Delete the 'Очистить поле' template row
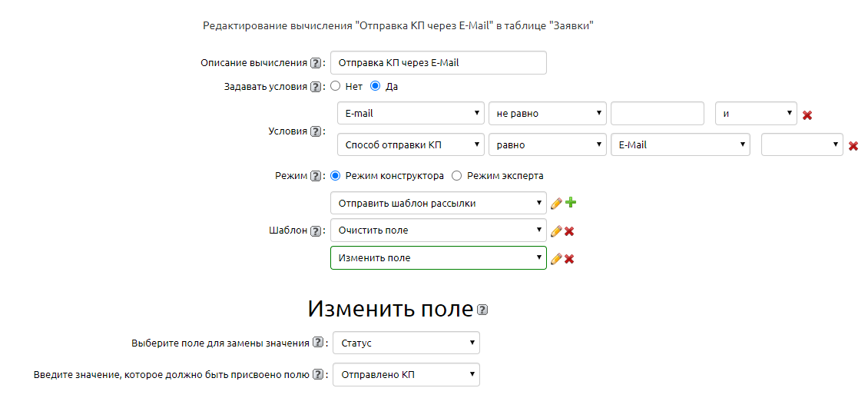 pyautogui.click(x=569, y=231)
